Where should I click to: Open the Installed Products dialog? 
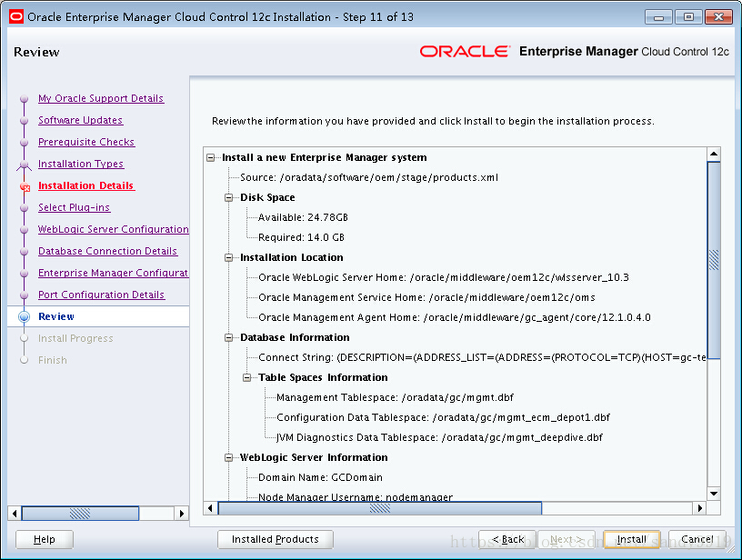click(276, 539)
